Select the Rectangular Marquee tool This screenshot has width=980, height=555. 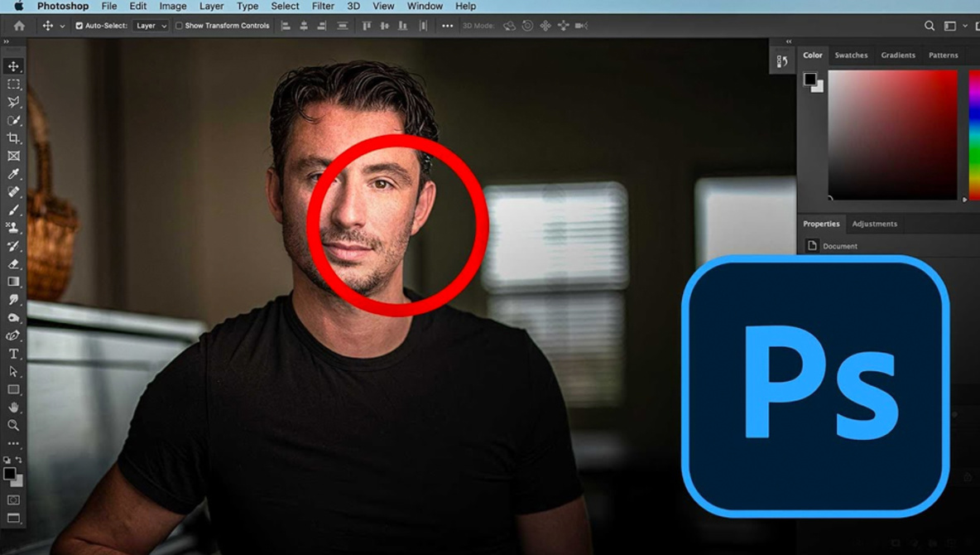[x=13, y=84]
